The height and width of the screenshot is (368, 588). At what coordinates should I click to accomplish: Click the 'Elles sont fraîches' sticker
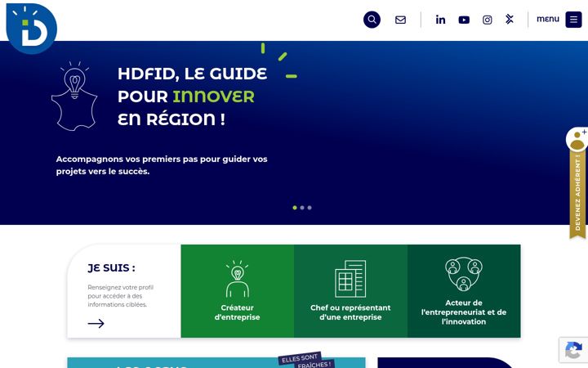pos(306,361)
